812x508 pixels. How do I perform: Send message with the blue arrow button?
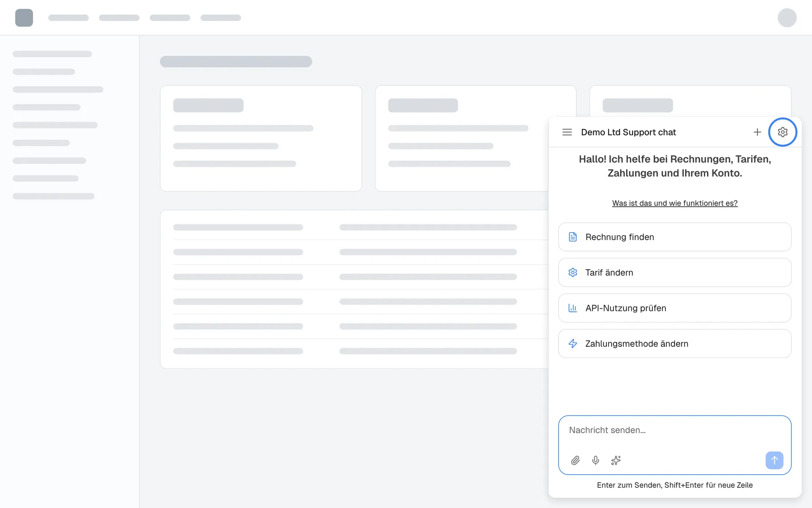coord(774,460)
